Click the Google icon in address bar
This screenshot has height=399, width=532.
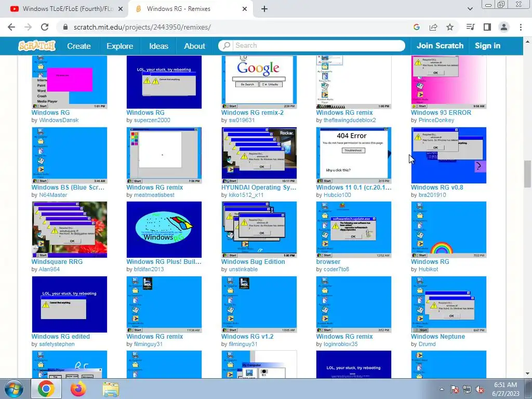417,27
